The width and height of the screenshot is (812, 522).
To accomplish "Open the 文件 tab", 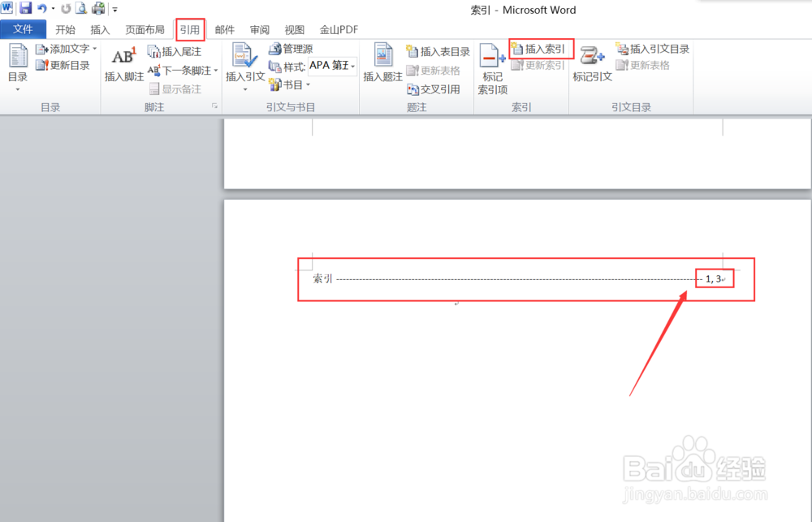I will pos(23,29).
